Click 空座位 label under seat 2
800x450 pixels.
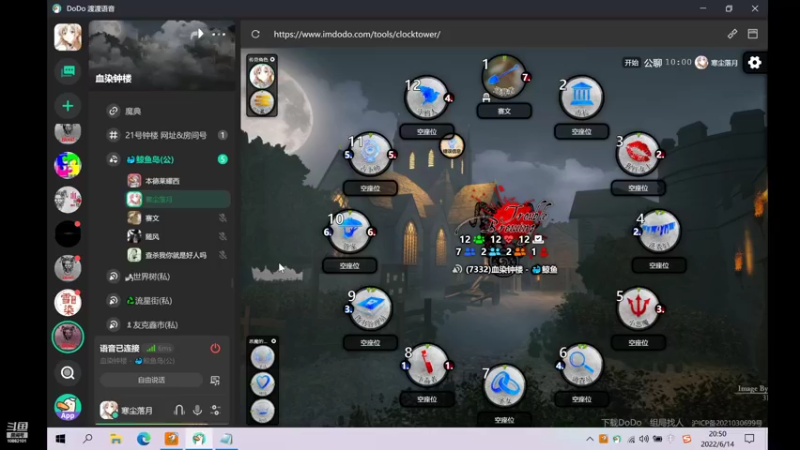(x=581, y=132)
